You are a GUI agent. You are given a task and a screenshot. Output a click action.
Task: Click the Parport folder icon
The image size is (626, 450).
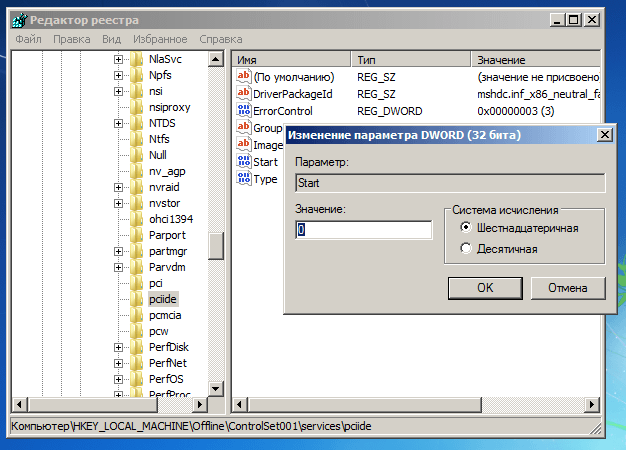point(137,235)
